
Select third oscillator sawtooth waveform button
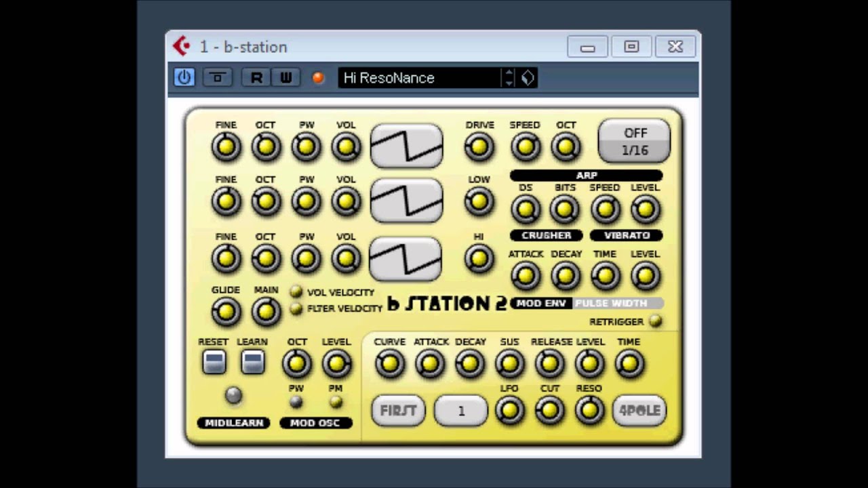point(406,259)
